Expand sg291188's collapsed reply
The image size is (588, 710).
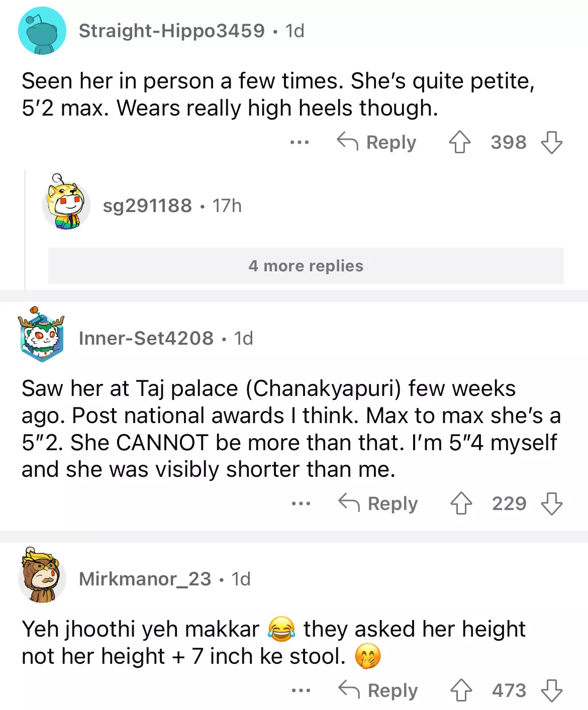(147, 206)
